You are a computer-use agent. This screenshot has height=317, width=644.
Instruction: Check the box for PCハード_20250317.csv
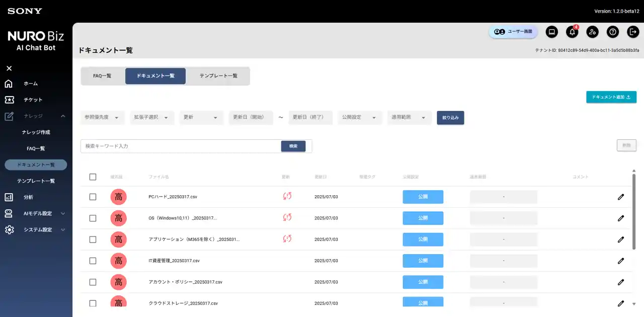pos(93,197)
